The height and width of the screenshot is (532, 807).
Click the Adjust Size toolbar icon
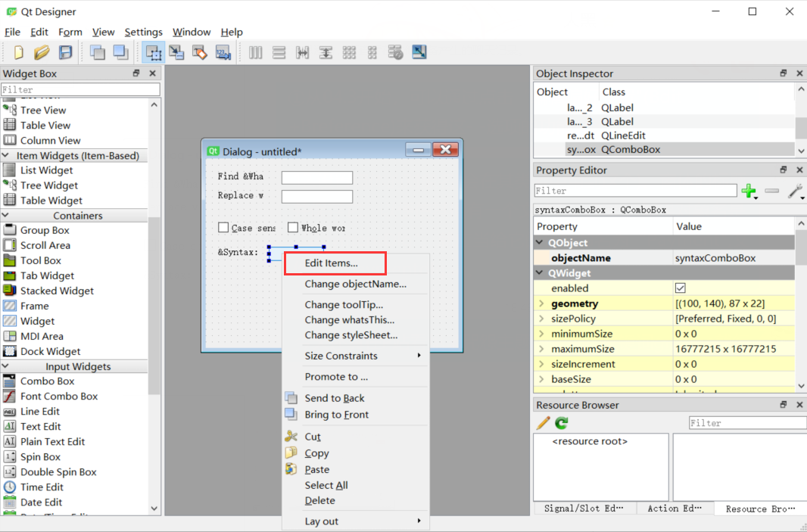tap(419, 52)
